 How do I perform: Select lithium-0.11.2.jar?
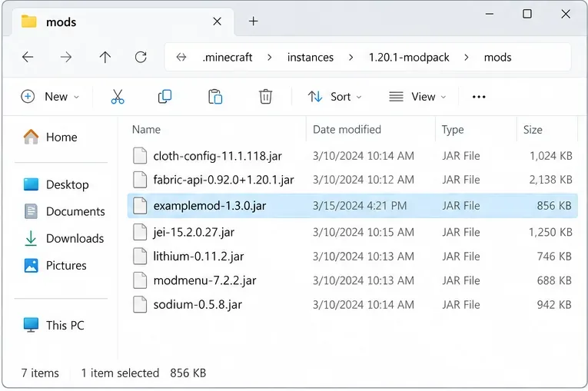353,257
